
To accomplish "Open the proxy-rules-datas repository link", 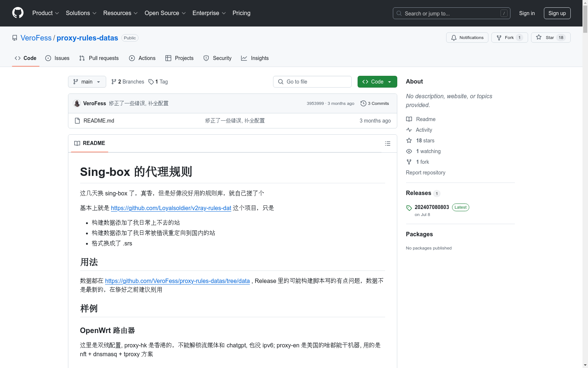I will pos(87,38).
